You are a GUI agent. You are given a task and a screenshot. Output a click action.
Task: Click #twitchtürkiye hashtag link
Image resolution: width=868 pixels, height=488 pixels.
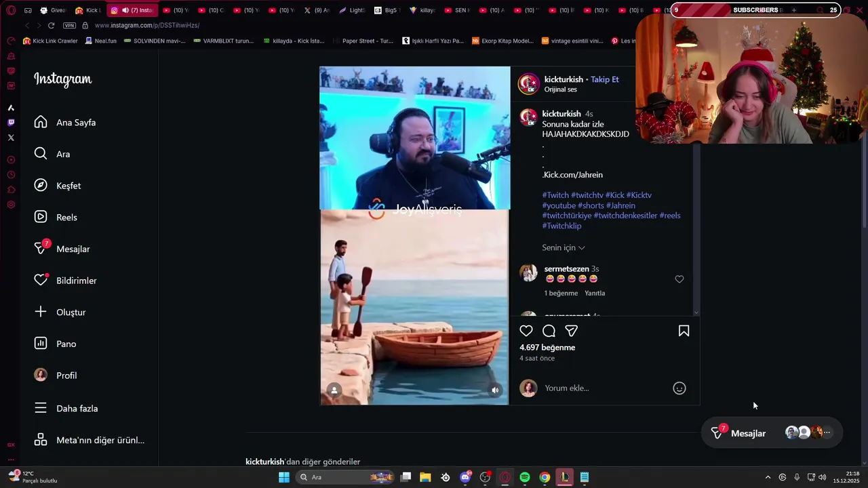pos(567,216)
